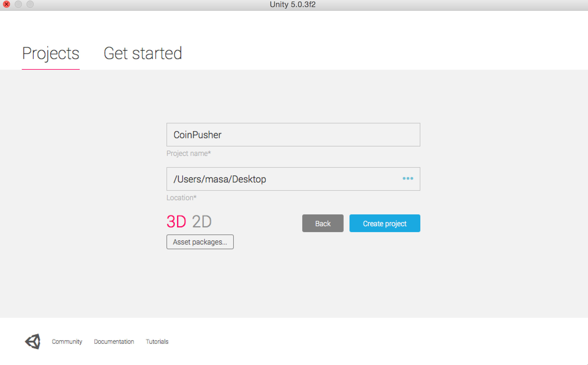Click the Location* label
Viewport: 588px width, 365px height.
click(x=181, y=198)
